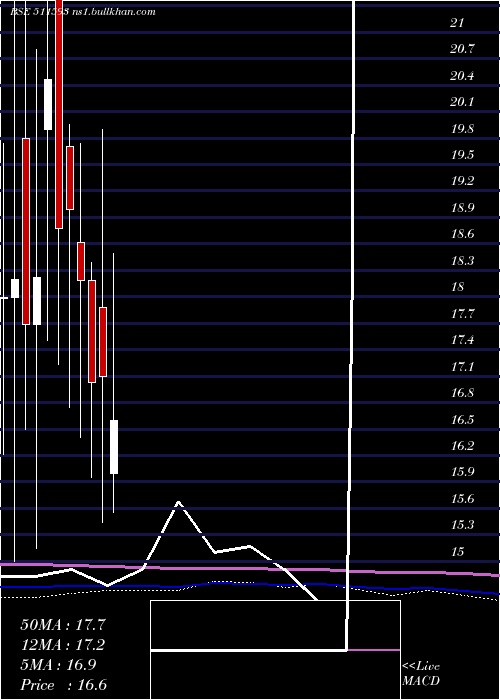The height and width of the screenshot is (700, 500).
Task: Click the '15.6' price axis label
Action: coord(462,499)
